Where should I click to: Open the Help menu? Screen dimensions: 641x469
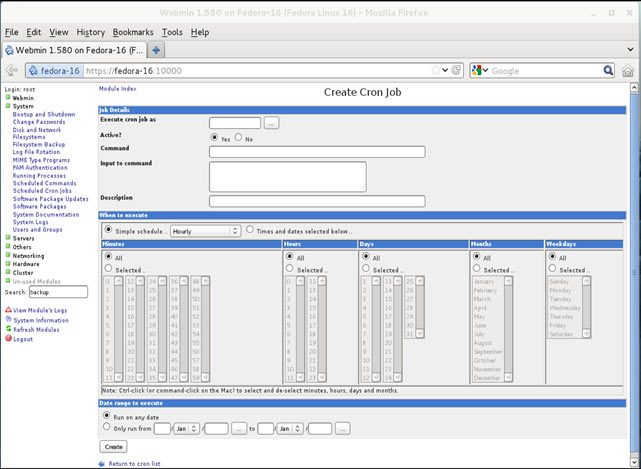[x=200, y=32]
